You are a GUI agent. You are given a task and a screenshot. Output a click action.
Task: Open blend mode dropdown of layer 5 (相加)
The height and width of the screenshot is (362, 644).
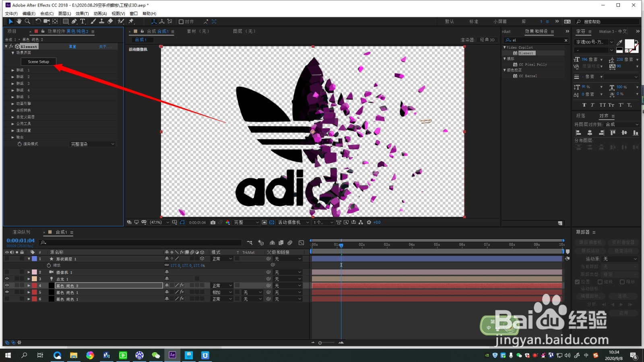click(x=222, y=292)
